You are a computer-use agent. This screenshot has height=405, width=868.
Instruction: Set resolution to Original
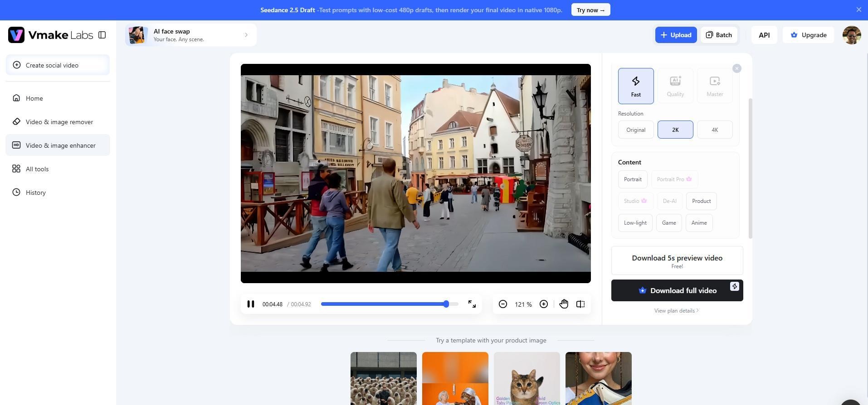635,130
